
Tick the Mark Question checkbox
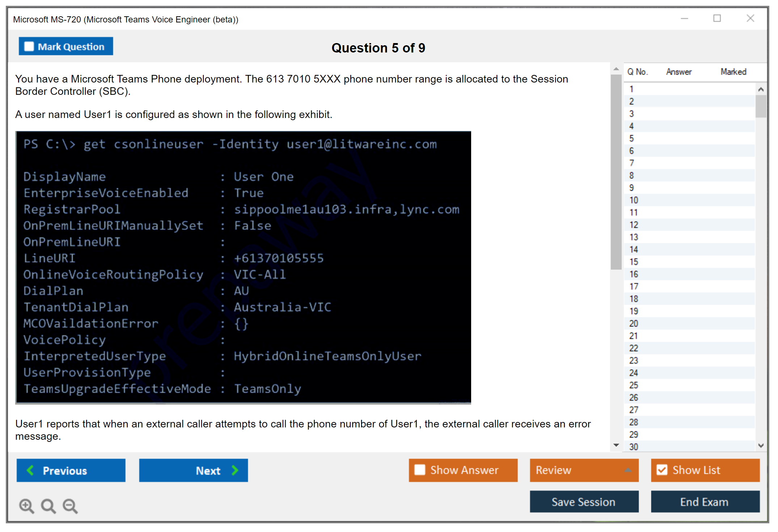click(x=29, y=47)
